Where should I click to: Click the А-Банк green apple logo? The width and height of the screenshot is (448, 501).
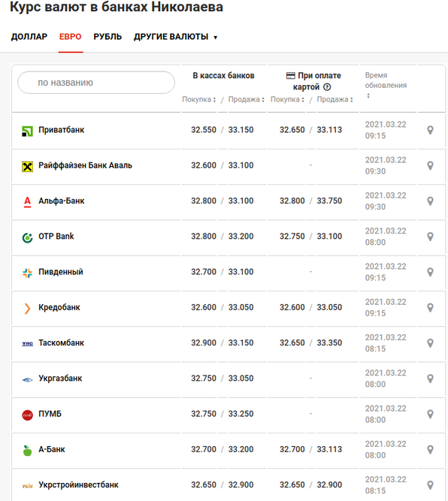point(27,450)
